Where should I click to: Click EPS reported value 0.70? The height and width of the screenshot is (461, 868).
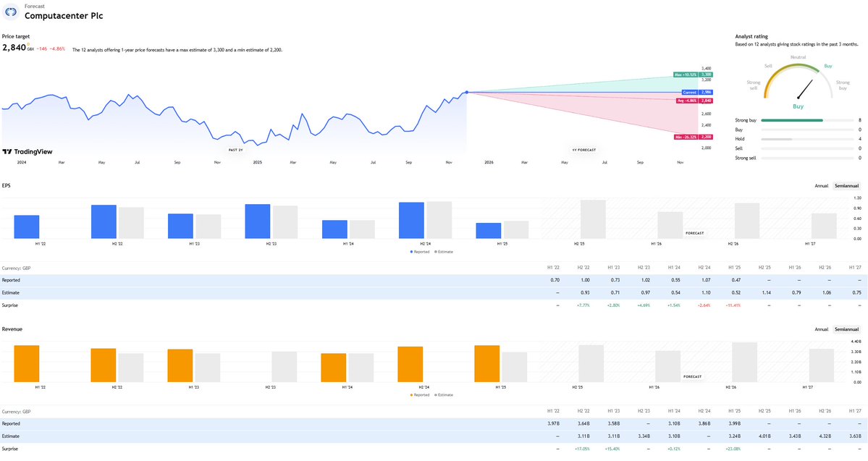555,281
